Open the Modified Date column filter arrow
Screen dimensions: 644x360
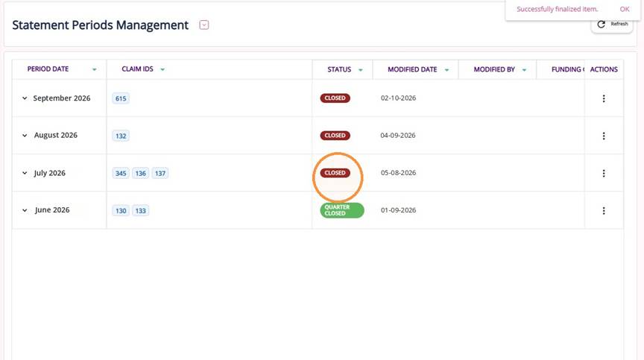(x=447, y=70)
